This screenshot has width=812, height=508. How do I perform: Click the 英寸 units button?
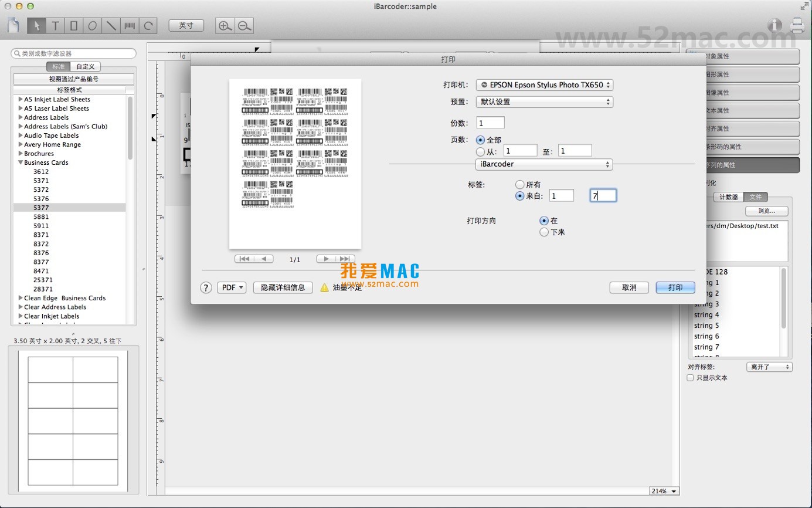(186, 25)
